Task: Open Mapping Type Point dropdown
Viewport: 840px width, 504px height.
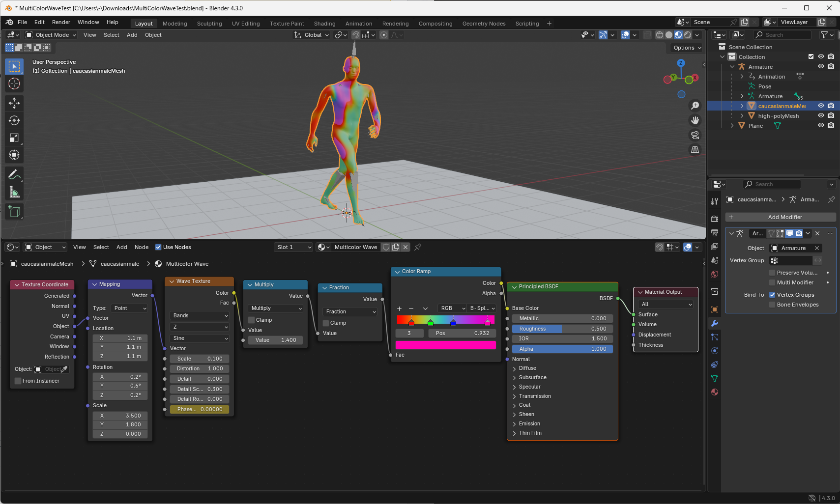Action: click(x=130, y=308)
